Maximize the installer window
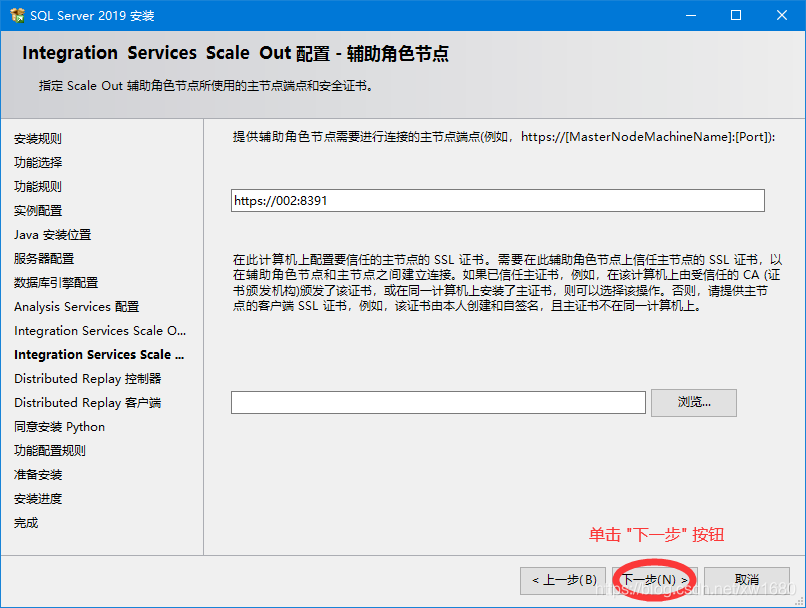Image resolution: width=806 pixels, height=608 pixels. tap(736, 15)
